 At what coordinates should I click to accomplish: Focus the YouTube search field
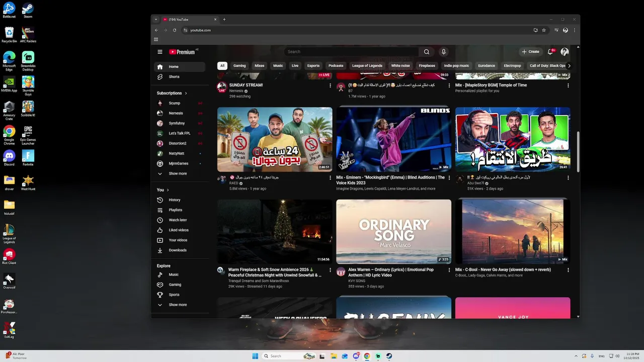pos(351,52)
